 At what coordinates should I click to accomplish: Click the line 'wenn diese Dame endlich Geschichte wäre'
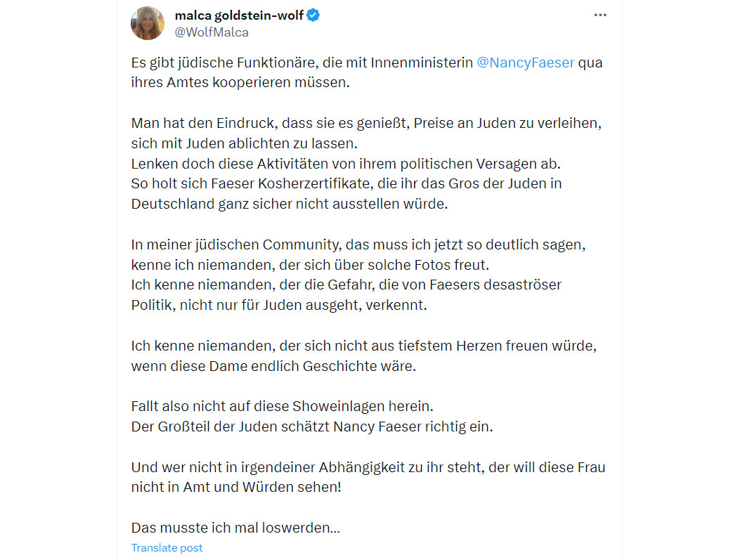coord(273,366)
